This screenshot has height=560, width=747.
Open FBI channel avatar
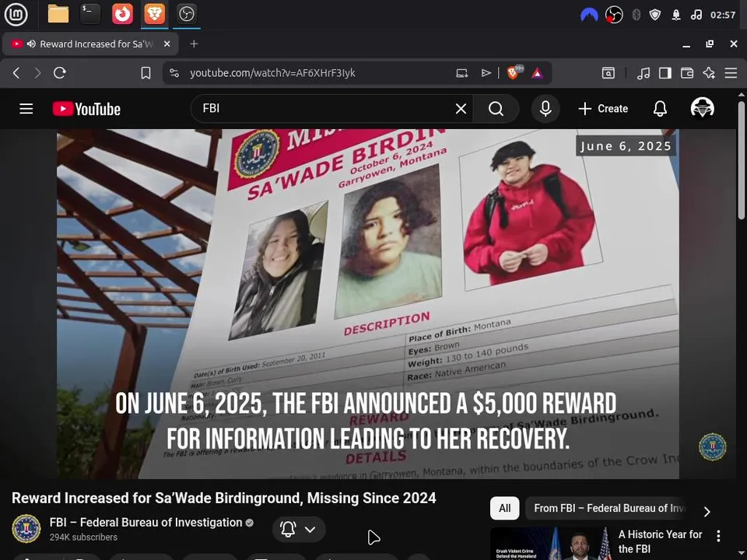pyautogui.click(x=26, y=529)
